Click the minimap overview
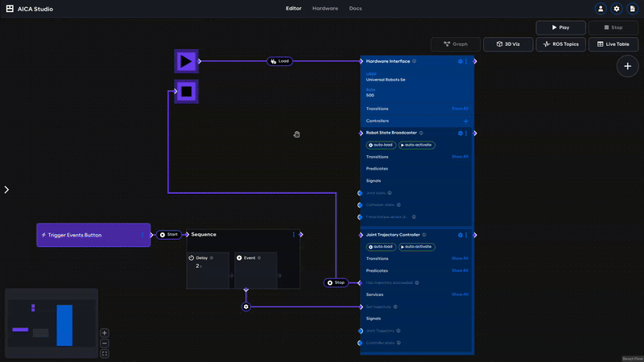 (51, 323)
